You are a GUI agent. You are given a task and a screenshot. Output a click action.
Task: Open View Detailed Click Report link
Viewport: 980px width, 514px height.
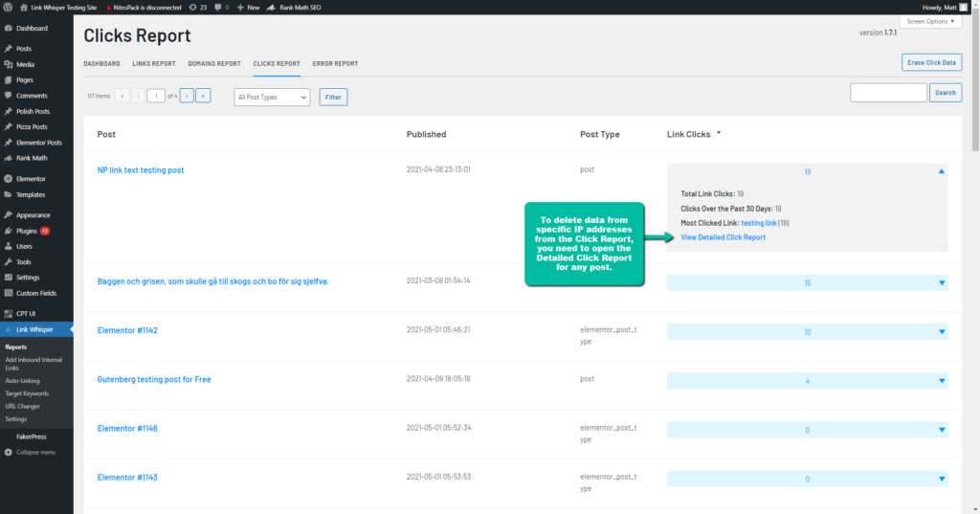click(x=723, y=237)
